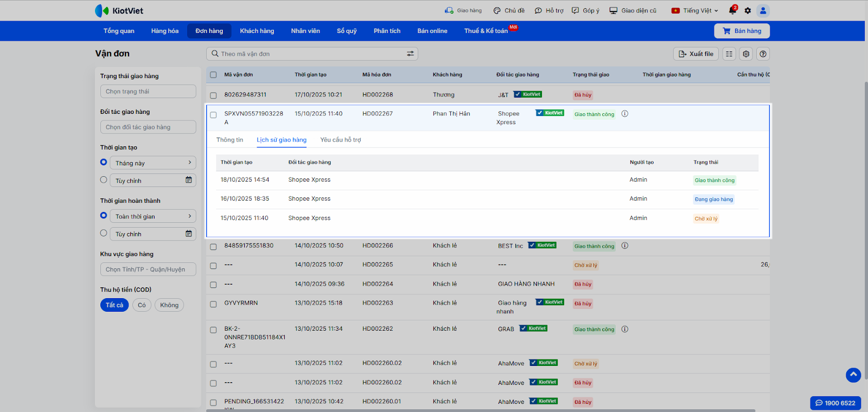
Task: Click the Bán hàng button
Action: [742, 31]
